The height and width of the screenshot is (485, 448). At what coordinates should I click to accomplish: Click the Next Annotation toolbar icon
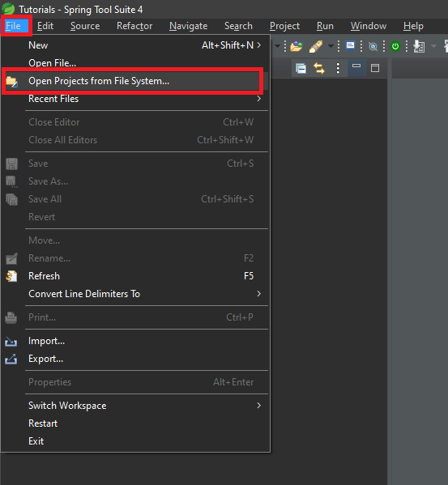[419, 46]
